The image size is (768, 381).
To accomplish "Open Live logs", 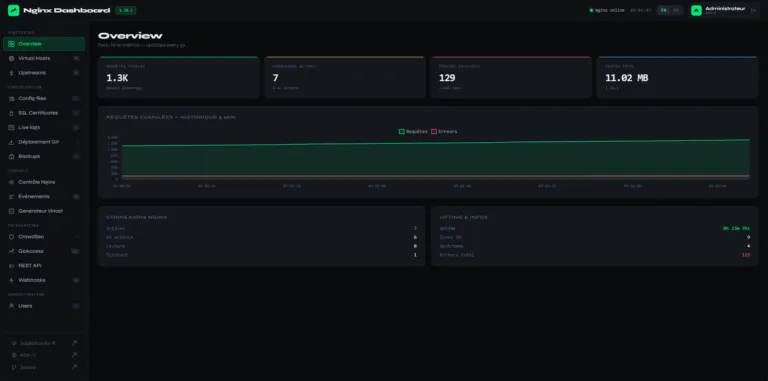I will point(44,127).
